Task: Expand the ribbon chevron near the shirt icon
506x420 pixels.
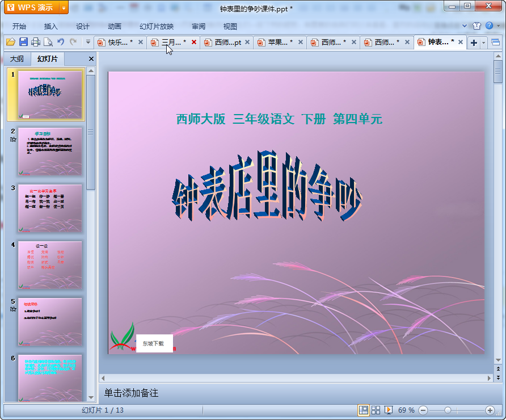Action: click(465, 26)
